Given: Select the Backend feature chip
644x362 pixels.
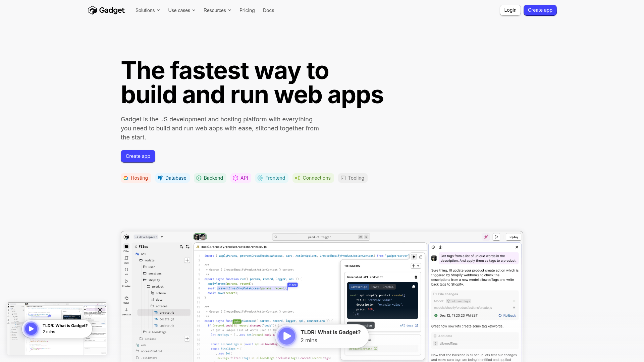Looking at the screenshot, I should pyautogui.click(x=210, y=178).
